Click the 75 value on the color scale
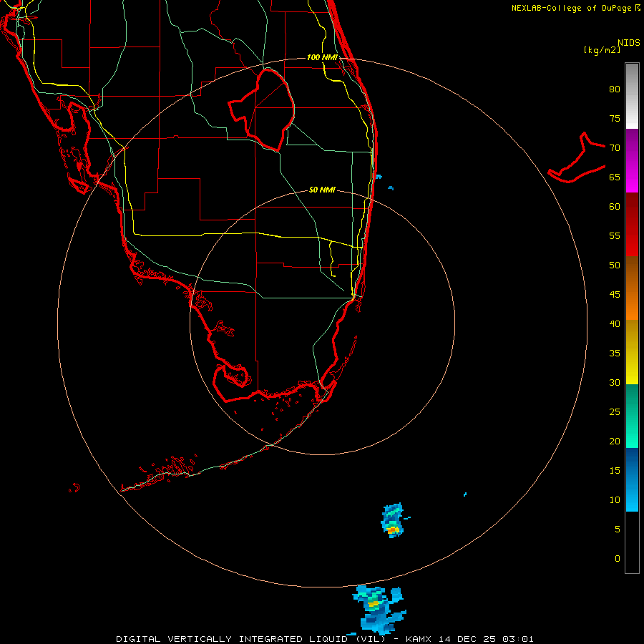This screenshot has width=644, height=644. [615, 118]
